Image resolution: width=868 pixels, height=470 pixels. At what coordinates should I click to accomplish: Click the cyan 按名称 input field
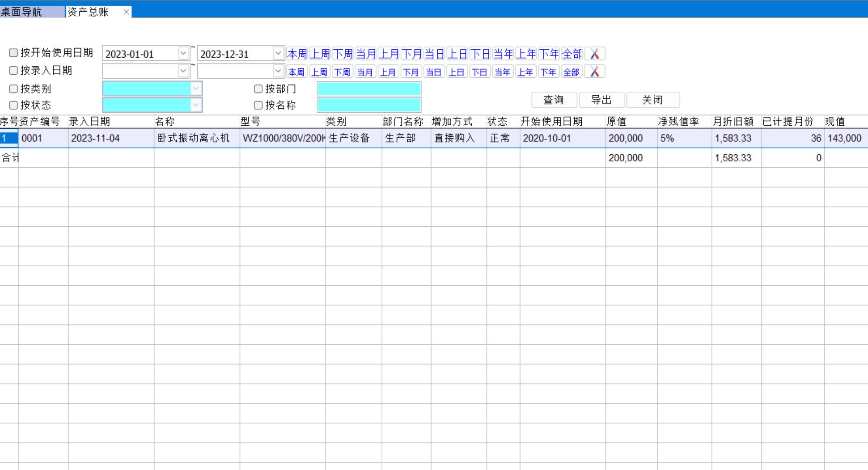click(x=369, y=105)
